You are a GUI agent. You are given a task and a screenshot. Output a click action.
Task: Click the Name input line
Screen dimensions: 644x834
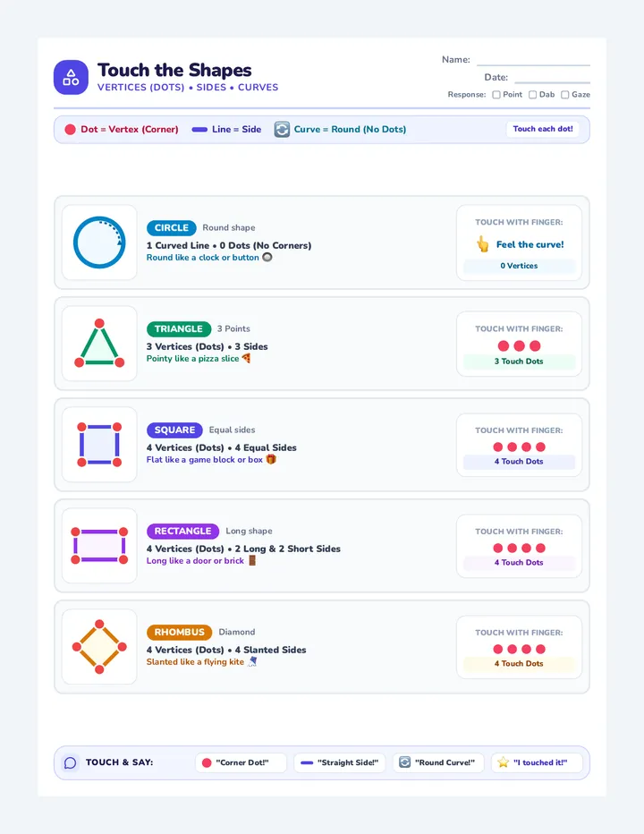pos(533,60)
